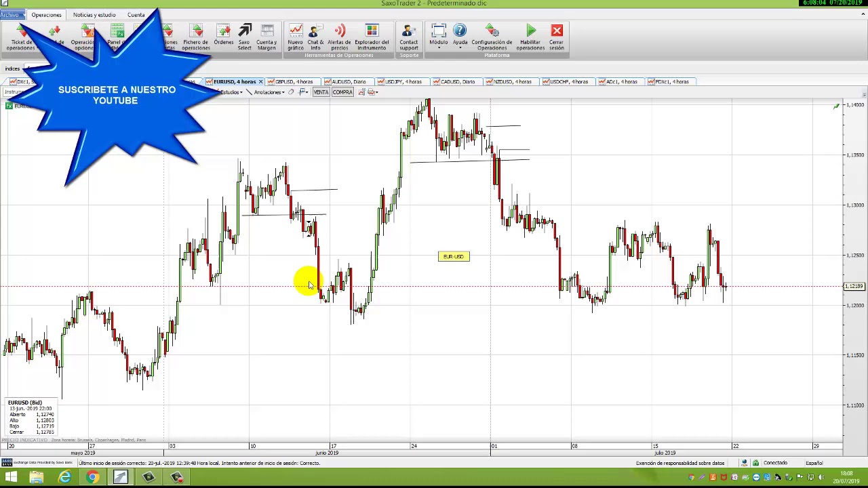Select the FDXc1, 4 horas tab
Viewport: 868px width, 488px height.
[671, 81]
